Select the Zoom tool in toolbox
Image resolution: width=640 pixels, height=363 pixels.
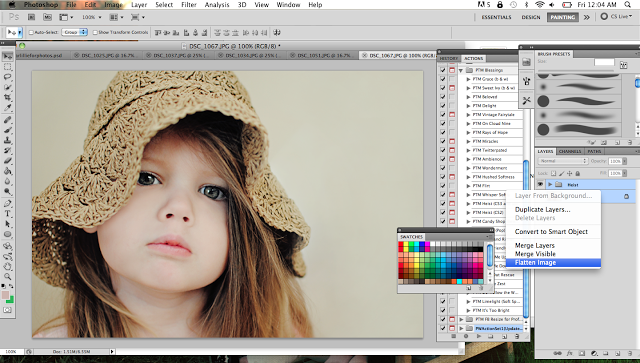7,277
